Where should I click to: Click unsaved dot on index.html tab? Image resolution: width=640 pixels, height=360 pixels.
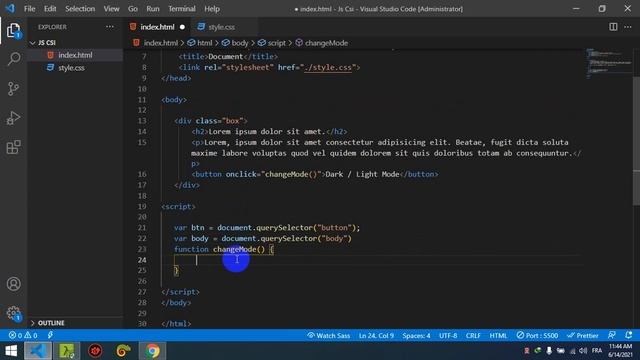pos(182,27)
